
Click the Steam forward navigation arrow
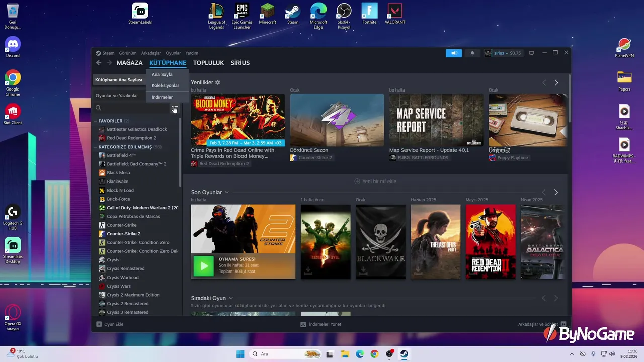(x=109, y=63)
